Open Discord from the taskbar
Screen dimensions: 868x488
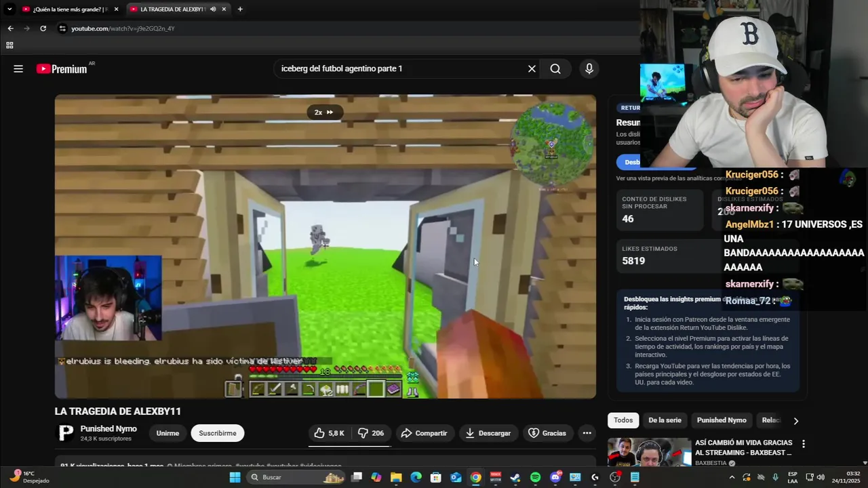pos(555,477)
